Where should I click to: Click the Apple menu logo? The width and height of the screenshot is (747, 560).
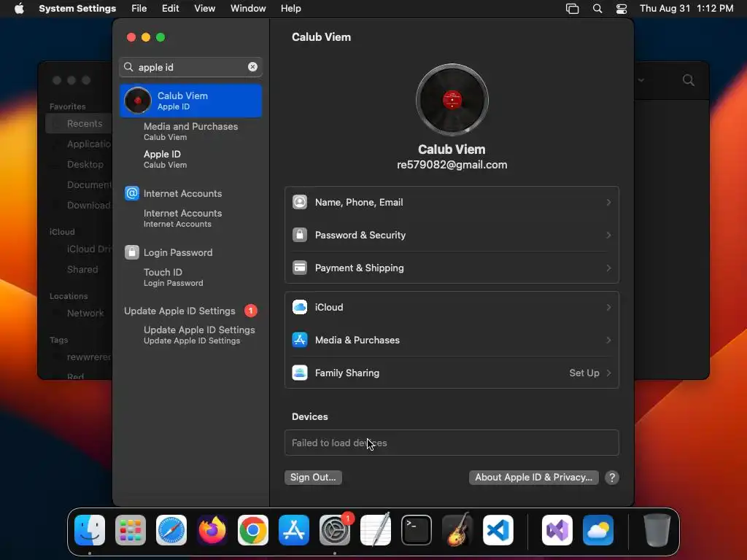coord(19,8)
